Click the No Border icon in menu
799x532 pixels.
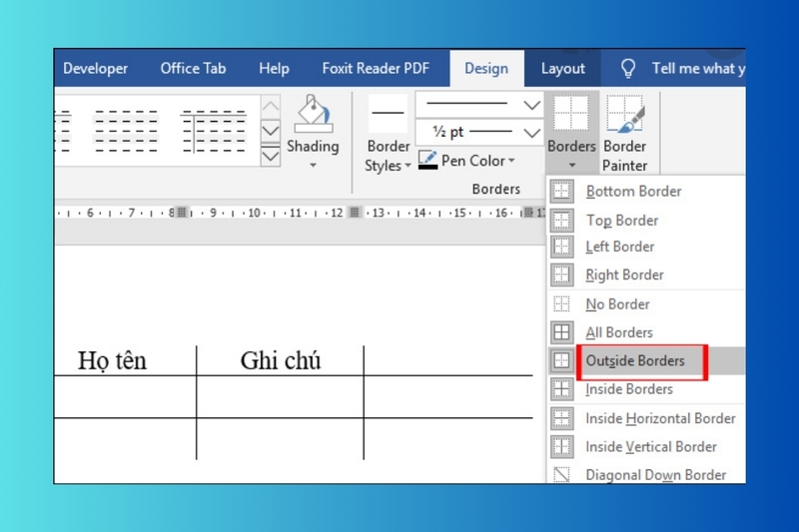[561, 303]
